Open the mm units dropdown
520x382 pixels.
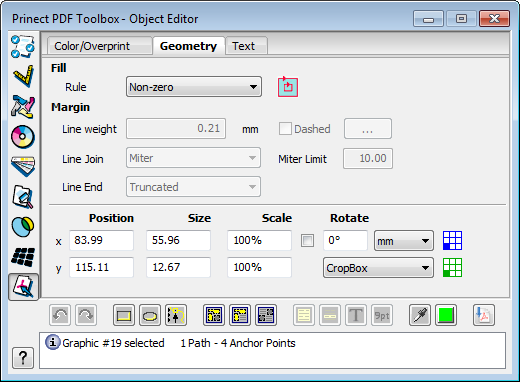click(404, 241)
